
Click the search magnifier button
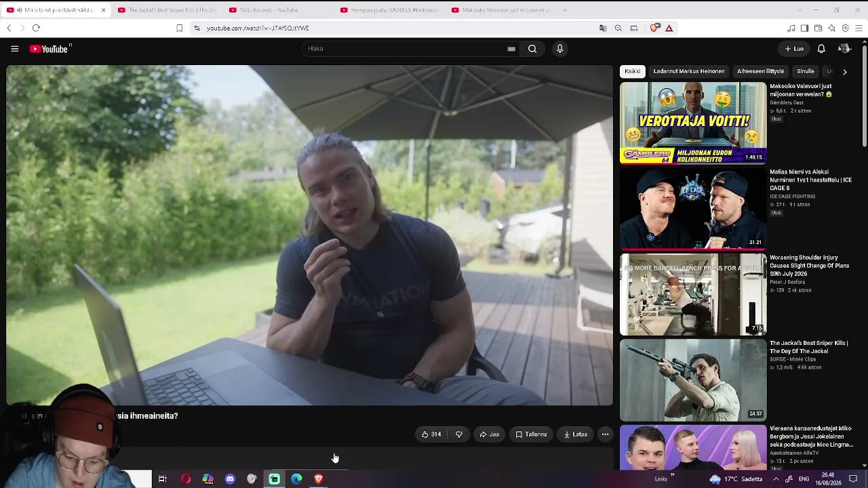(532, 49)
